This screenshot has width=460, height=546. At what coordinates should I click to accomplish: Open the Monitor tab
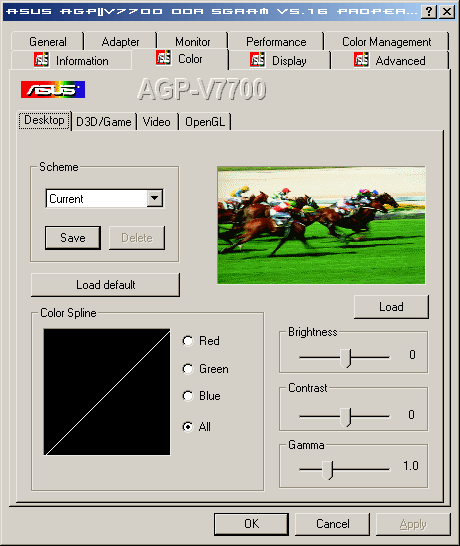tap(193, 42)
